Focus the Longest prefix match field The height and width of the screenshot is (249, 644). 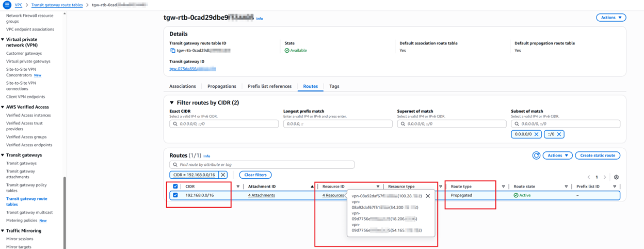point(337,124)
